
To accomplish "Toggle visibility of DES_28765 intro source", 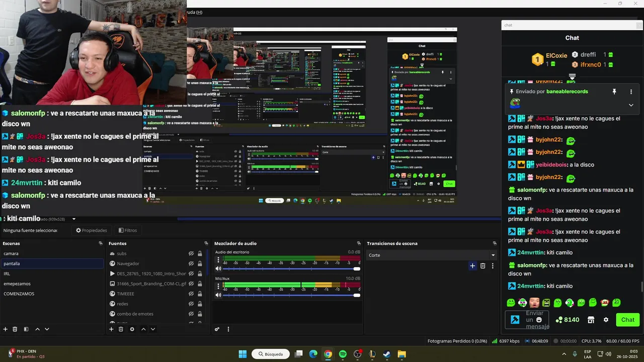I will (x=191, y=274).
